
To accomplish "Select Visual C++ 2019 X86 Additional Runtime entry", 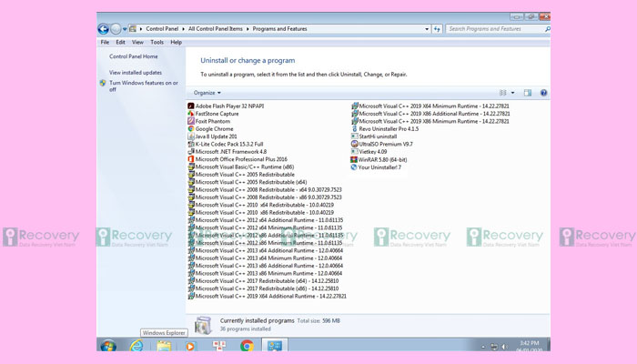I will pos(430,114).
